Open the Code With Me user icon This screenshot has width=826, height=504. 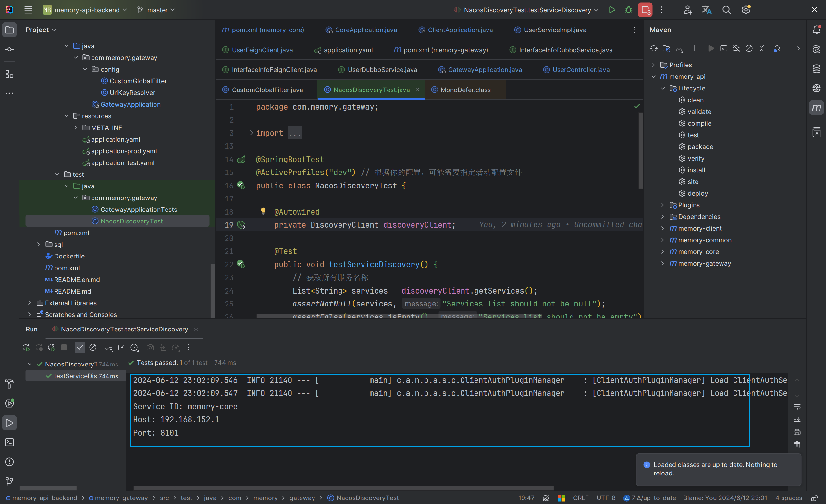(687, 10)
